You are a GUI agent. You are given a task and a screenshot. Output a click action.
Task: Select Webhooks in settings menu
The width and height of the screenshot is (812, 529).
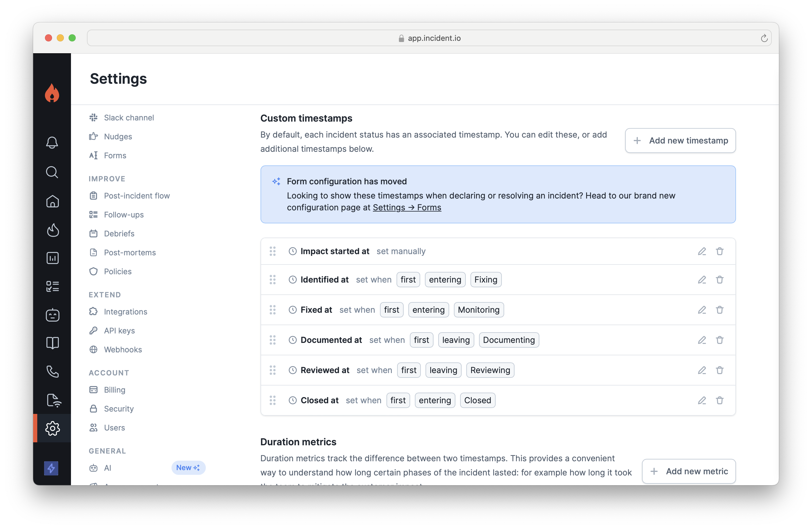click(122, 349)
